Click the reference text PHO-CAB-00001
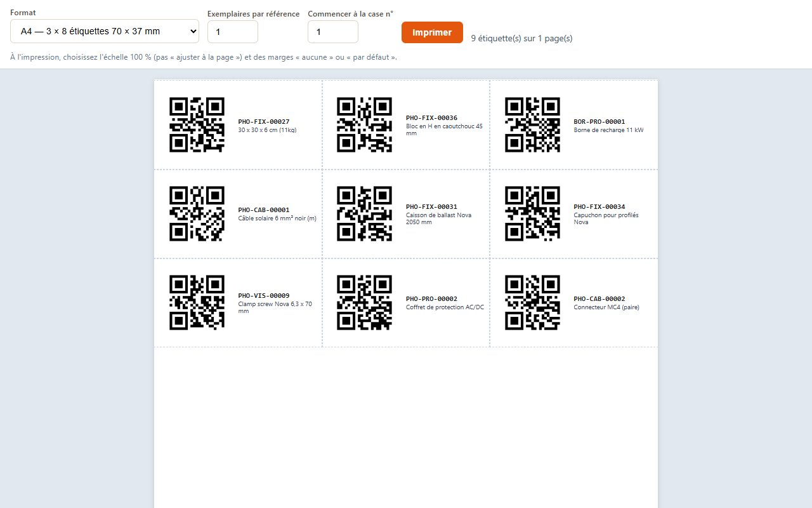Viewport: 812px width, 508px height. click(x=264, y=210)
